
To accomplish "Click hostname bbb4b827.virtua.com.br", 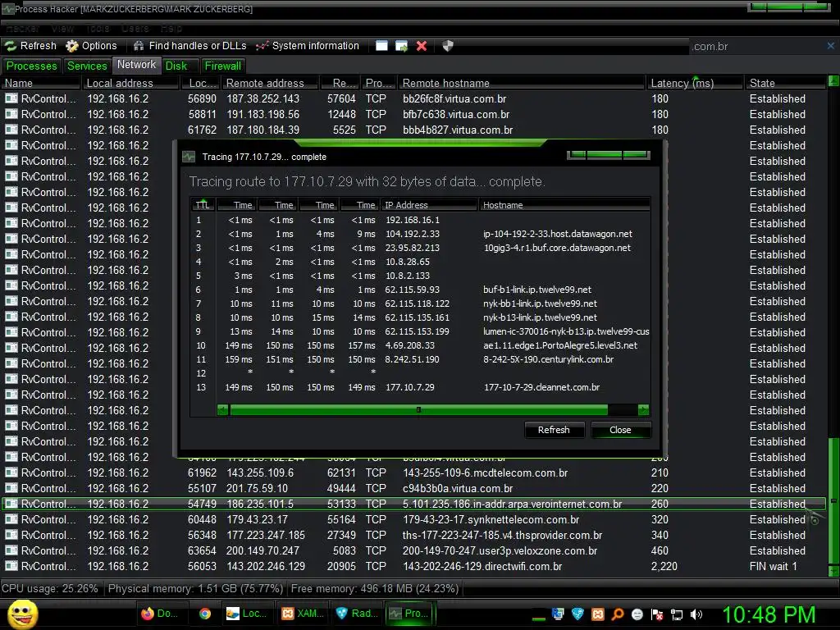I will coord(458,130).
